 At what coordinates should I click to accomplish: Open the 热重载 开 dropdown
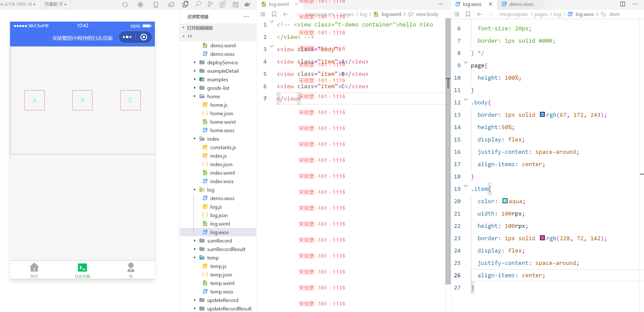click(55, 4)
